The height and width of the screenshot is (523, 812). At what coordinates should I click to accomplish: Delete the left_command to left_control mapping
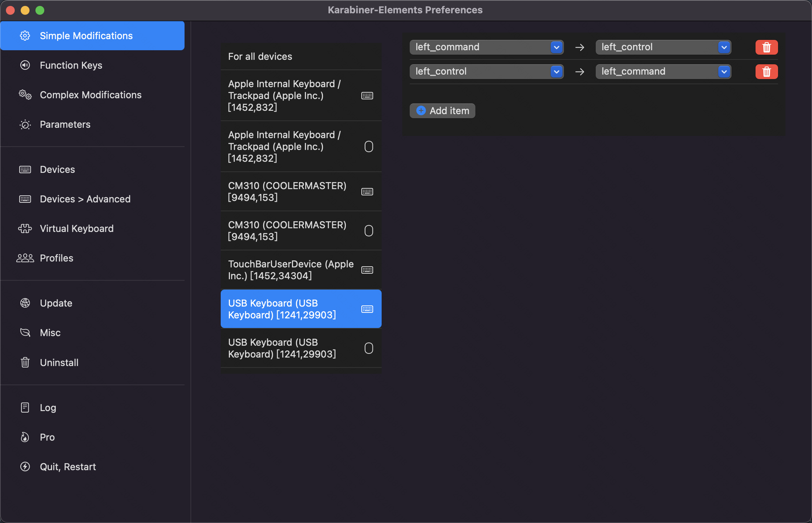point(767,47)
